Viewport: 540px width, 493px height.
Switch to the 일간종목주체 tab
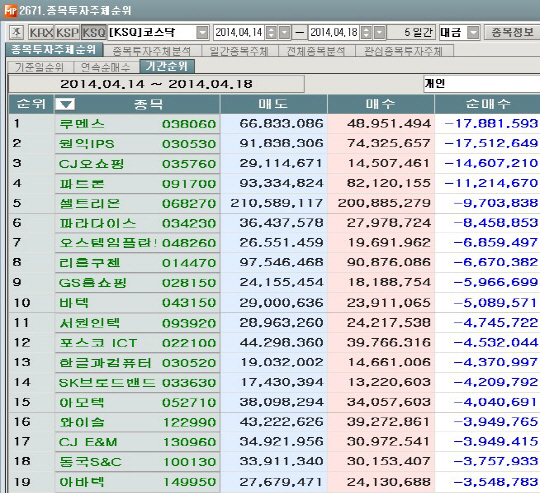coord(239,51)
